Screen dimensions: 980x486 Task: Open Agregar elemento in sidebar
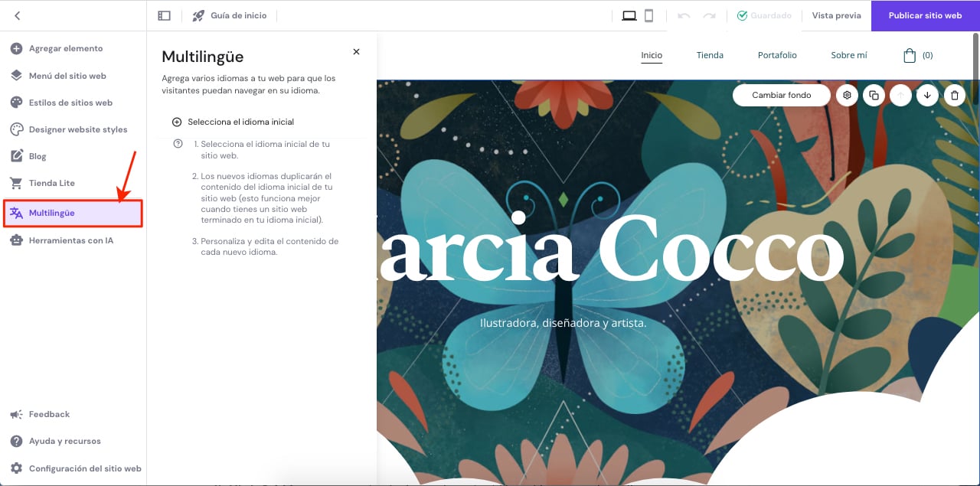(65, 49)
